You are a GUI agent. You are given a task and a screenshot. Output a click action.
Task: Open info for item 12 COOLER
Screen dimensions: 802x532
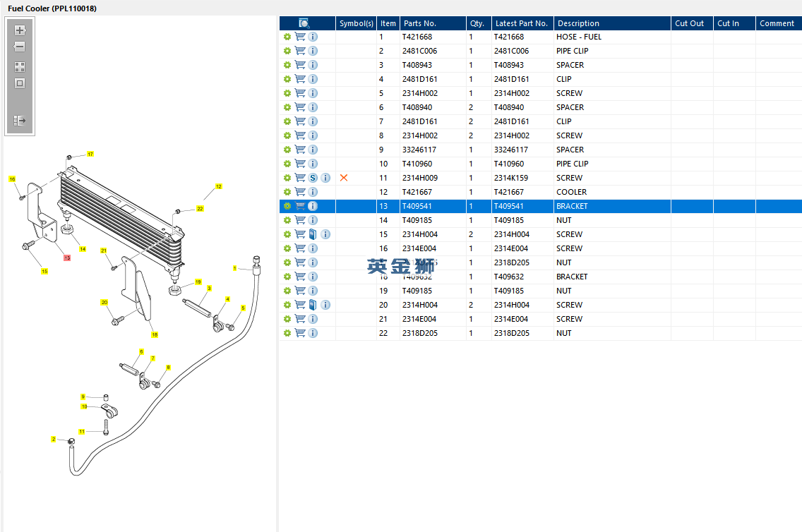(x=313, y=192)
